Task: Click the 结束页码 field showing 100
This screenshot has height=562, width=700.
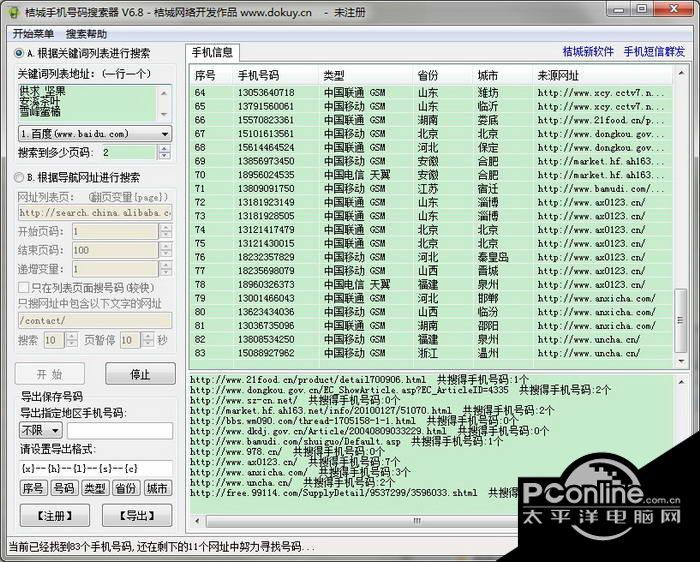Action: [x=115, y=250]
